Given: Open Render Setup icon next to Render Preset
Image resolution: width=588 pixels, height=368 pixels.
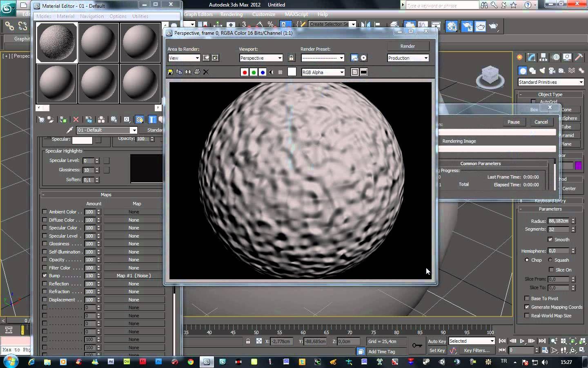Looking at the screenshot, I should click(x=354, y=58).
